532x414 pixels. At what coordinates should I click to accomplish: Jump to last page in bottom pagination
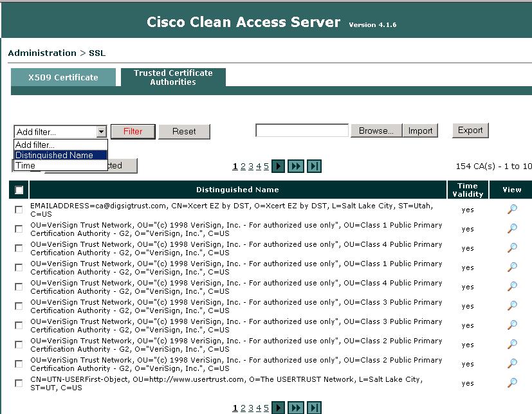tap(314, 408)
